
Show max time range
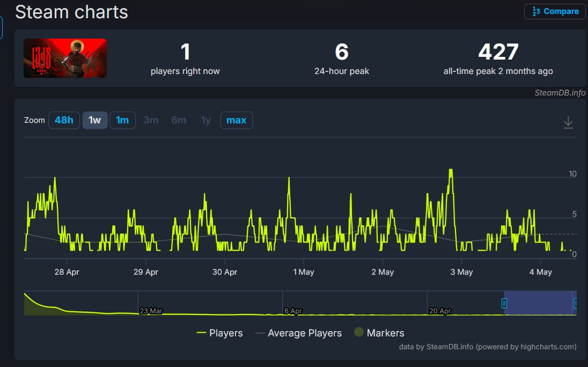point(237,120)
